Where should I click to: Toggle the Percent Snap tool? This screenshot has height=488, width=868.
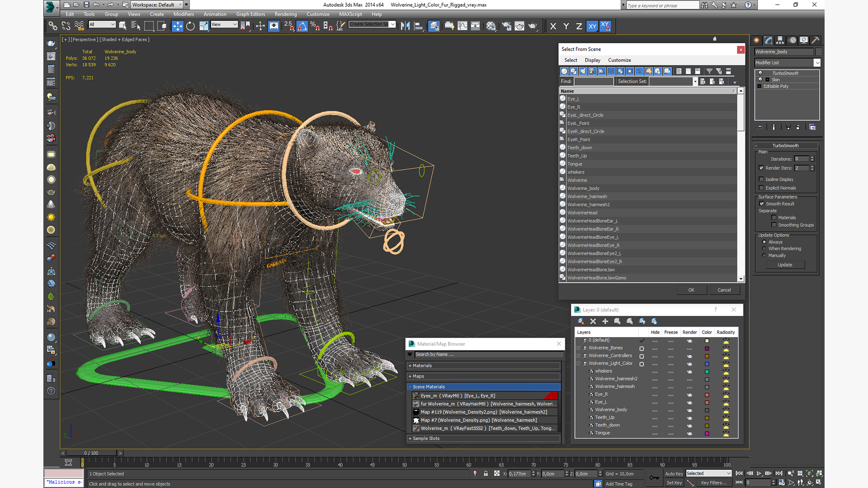coord(315,26)
